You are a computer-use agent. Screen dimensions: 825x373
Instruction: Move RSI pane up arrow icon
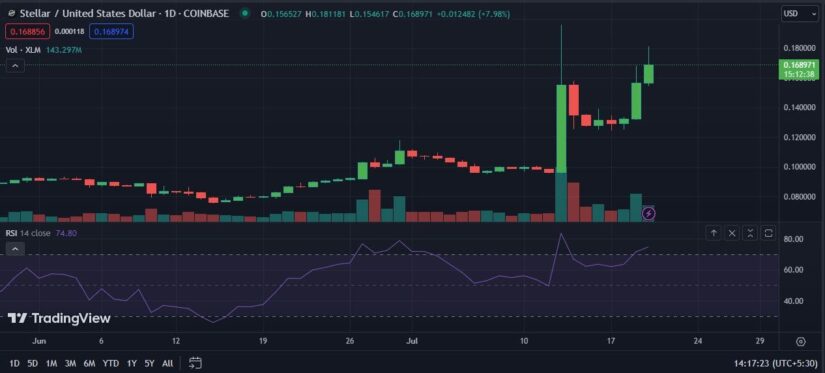pyautogui.click(x=714, y=233)
